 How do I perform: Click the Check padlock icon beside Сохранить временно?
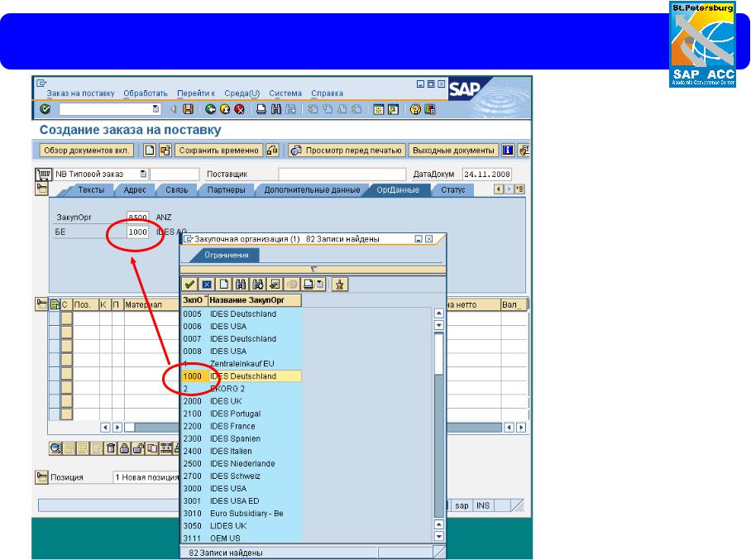(272, 151)
